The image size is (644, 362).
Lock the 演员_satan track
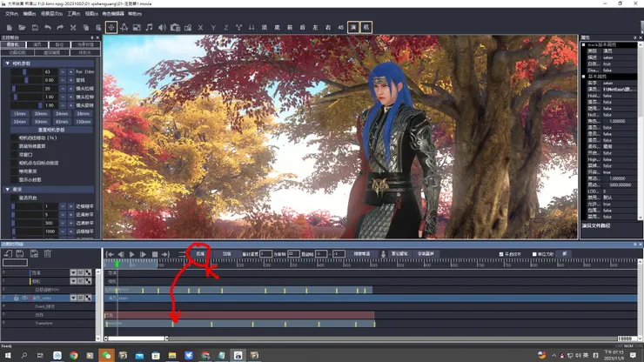tap(16, 298)
